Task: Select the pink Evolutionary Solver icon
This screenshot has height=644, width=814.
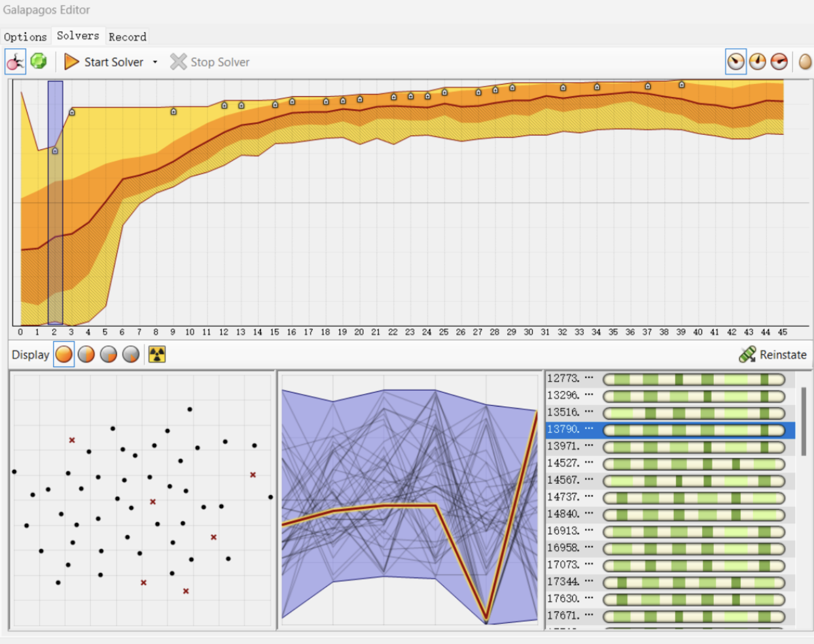Action: (x=15, y=62)
